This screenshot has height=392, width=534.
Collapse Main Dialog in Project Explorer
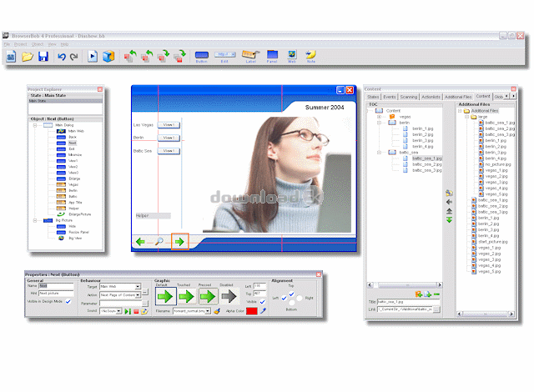(35, 125)
